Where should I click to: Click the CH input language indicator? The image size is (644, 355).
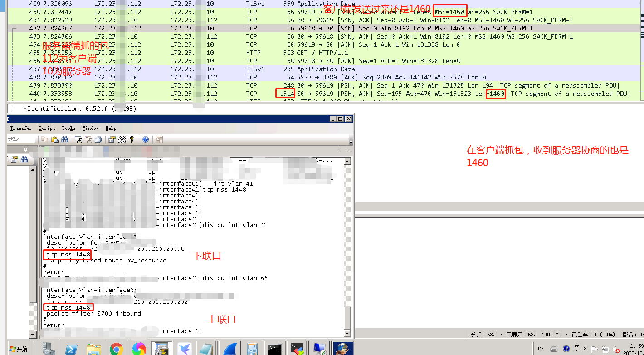[541, 349]
